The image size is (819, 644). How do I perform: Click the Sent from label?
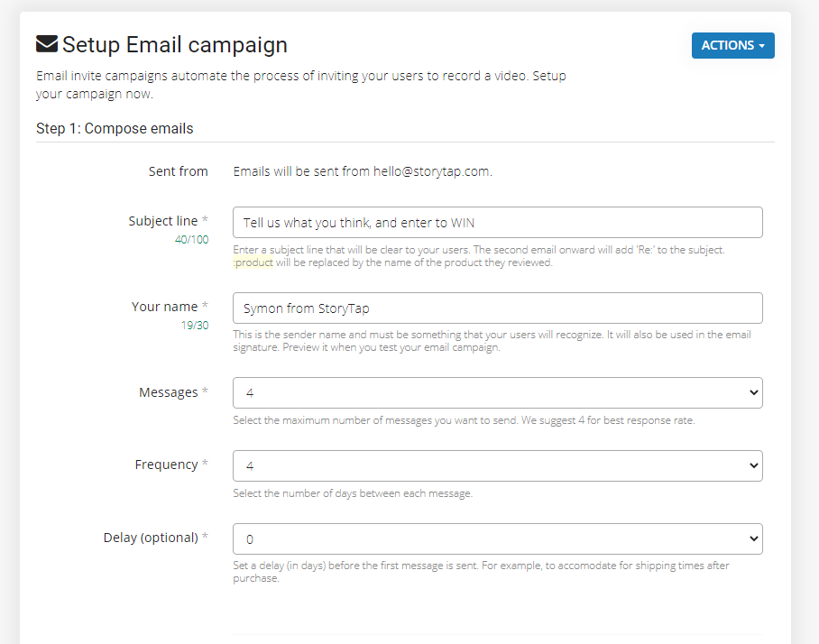point(179,171)
